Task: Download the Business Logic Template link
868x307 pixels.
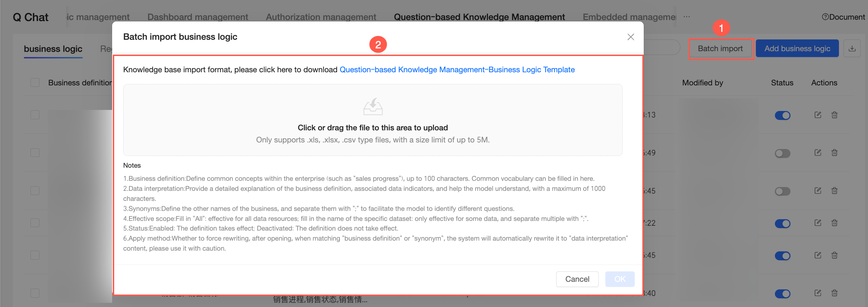Action: click(457, 69)
